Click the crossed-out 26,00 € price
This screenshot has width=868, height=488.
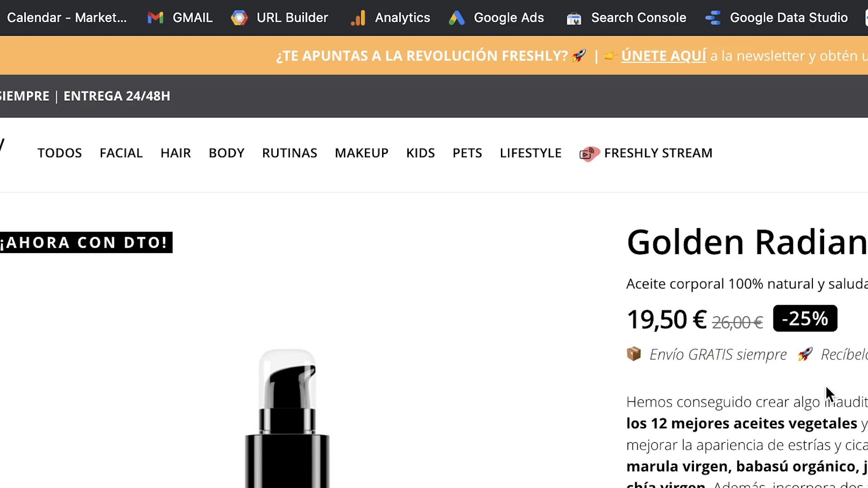coord(737,323)
